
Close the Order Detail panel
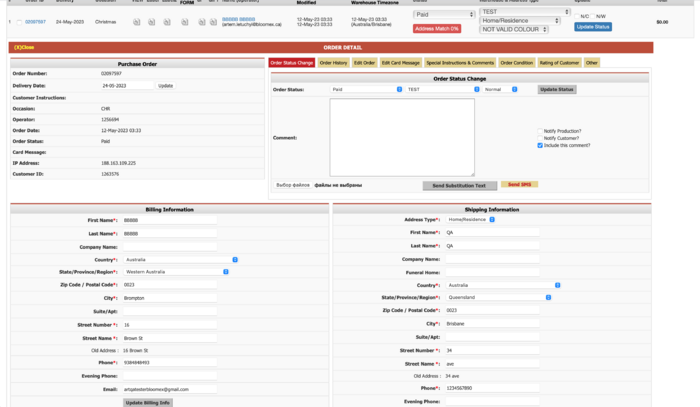pyautogui.click(x=24, y=47)
